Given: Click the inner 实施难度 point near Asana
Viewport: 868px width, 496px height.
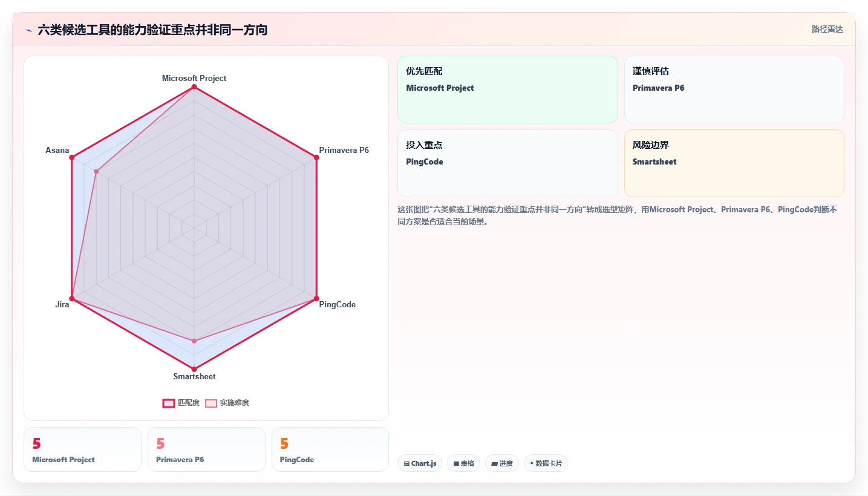Looking at the screenshot, I should [96, 172].
